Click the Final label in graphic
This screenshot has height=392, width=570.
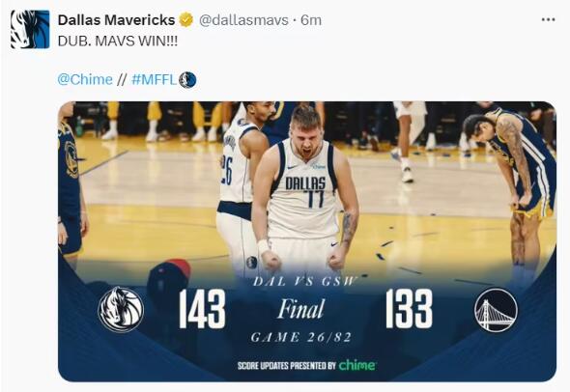pos(300,309)
